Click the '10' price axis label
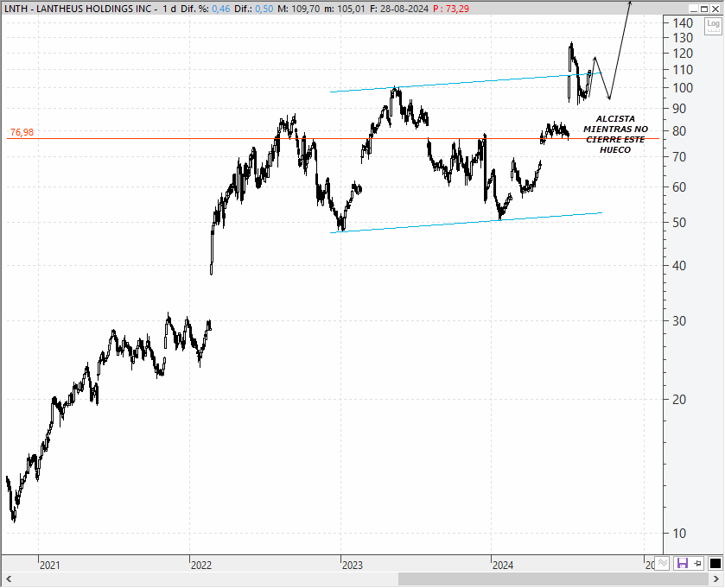Image resolution: width=725 pixels, height=588 pixels. (679, 534)
